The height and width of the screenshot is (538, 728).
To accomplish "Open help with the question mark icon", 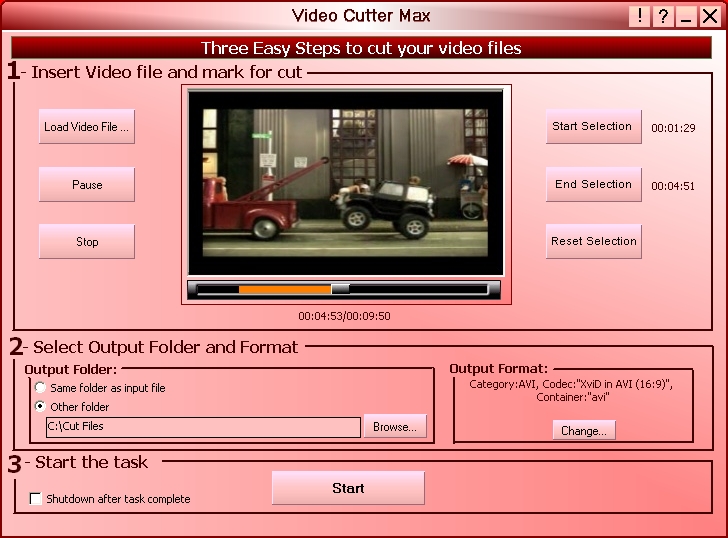I will (x=663, y=16).
